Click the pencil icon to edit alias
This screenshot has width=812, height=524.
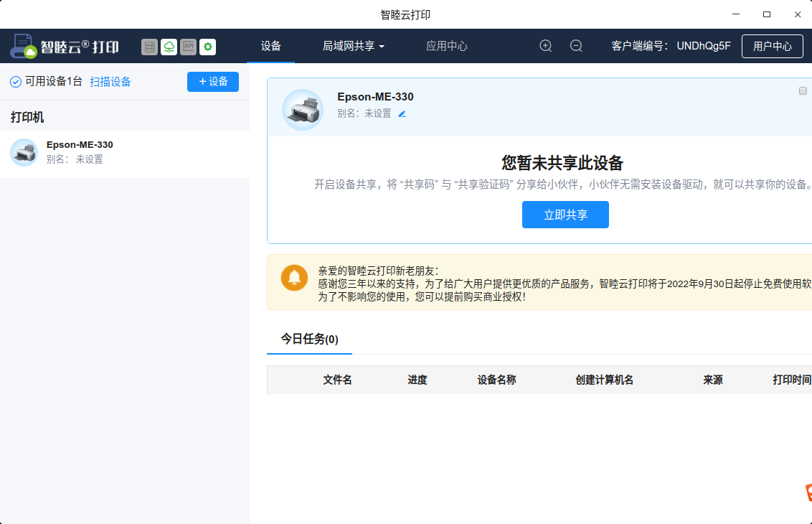pos(402,113)
